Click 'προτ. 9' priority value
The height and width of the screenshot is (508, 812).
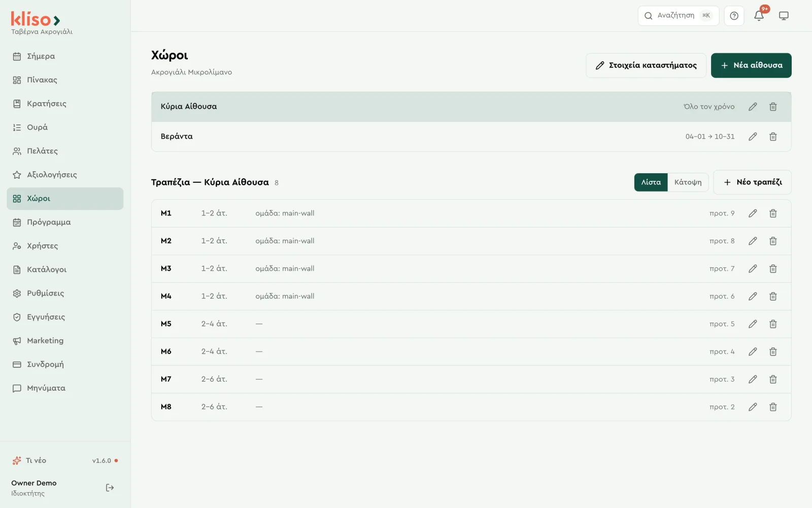click(x=722, y=213)
